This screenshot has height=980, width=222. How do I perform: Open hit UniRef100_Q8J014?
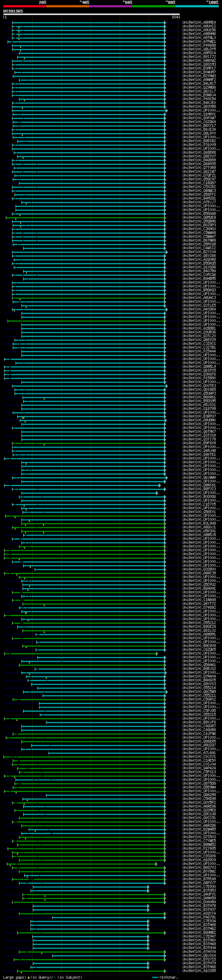tap(199, 955)
